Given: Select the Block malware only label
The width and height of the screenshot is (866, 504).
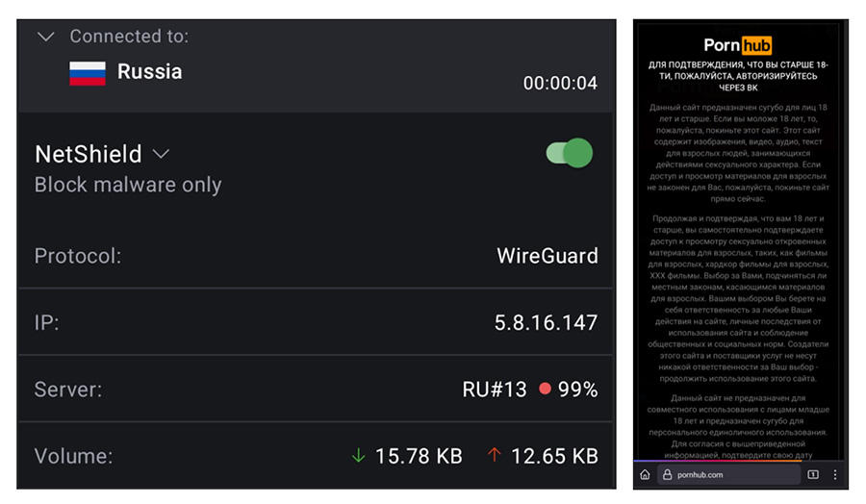Looking at the screenshot, I should (x=128, y=185).
